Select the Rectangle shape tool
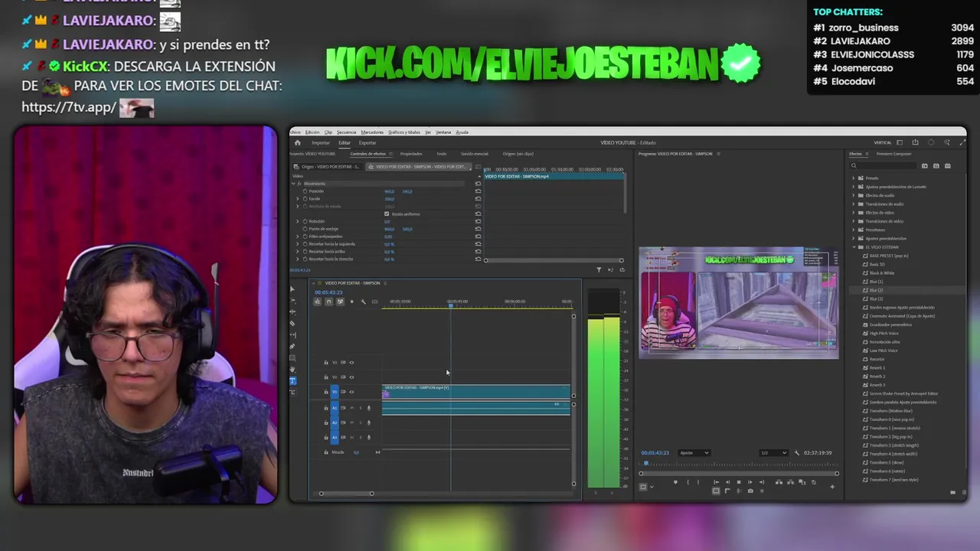Viewport: 980px width, 551px height. pyautogui.click(x=292, y=358)
